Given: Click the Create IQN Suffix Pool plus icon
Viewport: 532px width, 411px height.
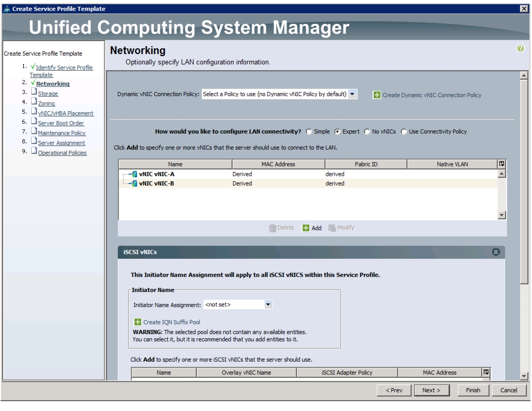Looking at the screenshot, I should click(x=138, y=322).
